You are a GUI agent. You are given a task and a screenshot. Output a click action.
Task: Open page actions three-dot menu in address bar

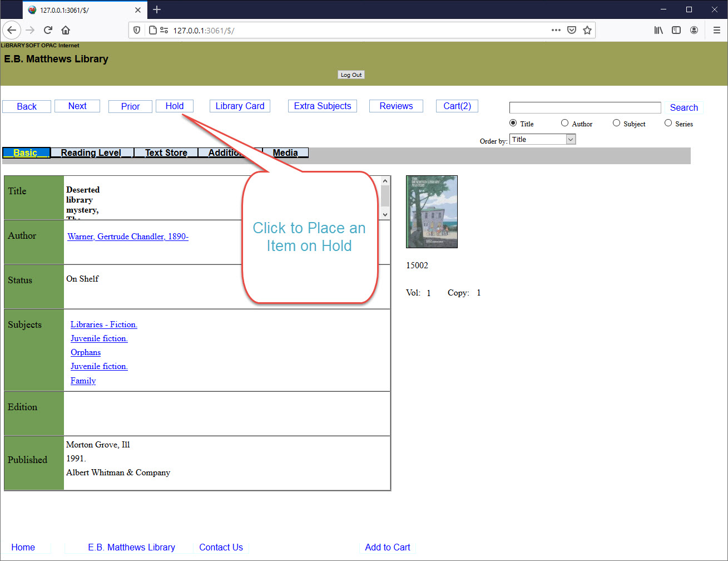pyautogui.click(x=556, y=30)
